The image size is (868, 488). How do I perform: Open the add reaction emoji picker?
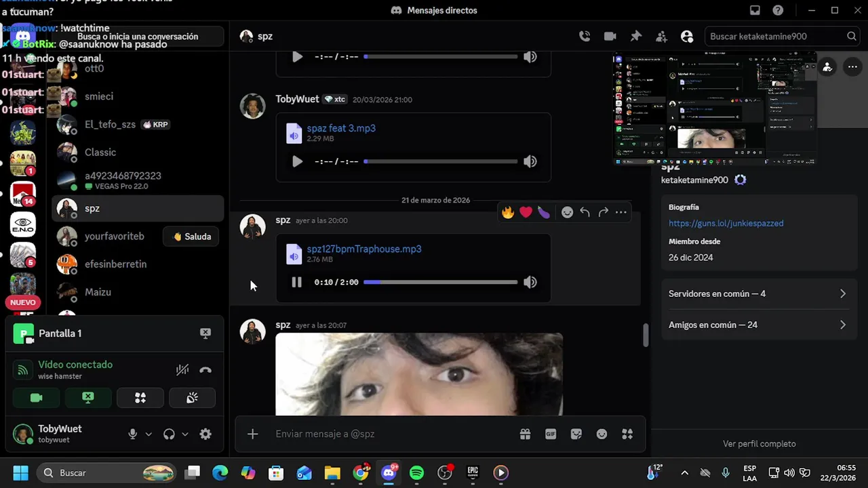tap(567, 212)
